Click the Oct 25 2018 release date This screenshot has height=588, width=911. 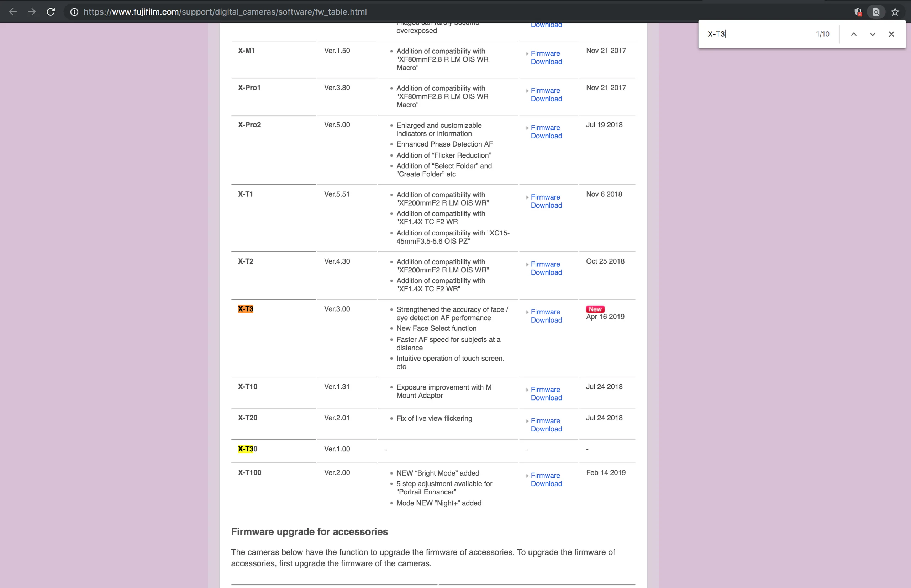click(x=605, y=261)
